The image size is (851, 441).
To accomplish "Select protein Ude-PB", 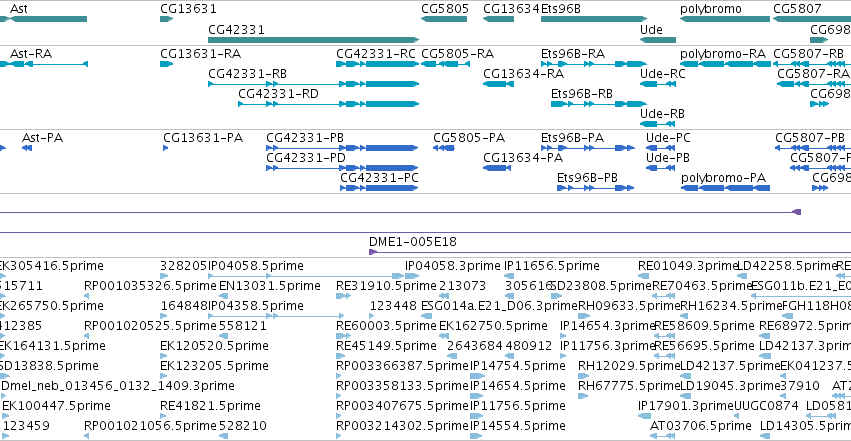I will (x=661, y=168).
